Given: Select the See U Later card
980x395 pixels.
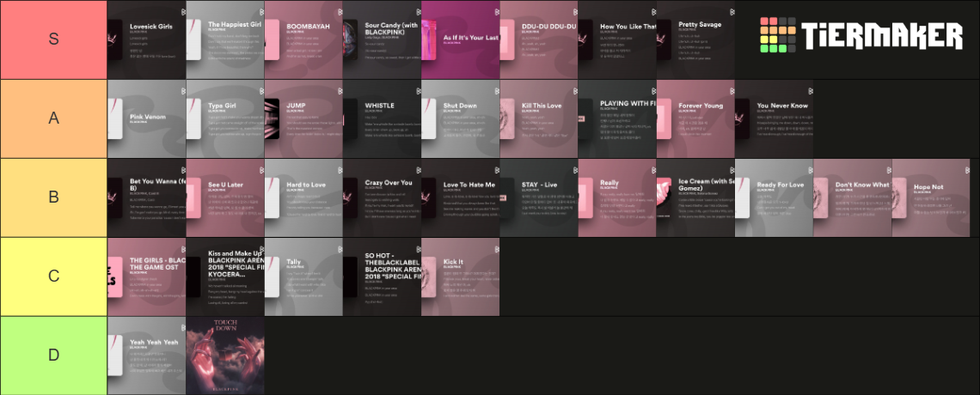Looking at the screenshot, I should coord(225,197).
